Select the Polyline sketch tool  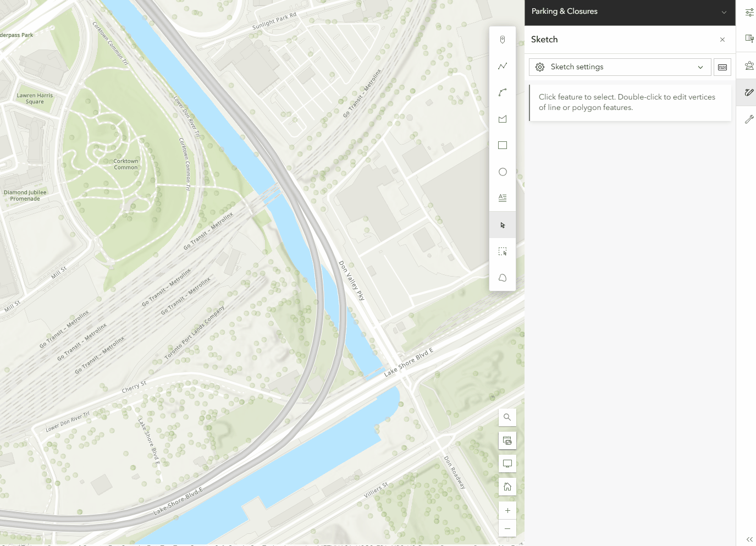[502, 65]
